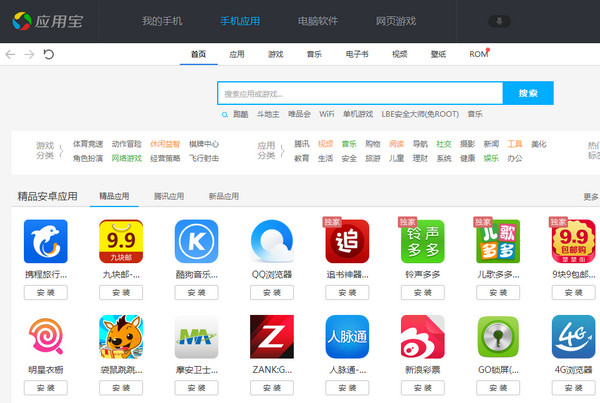Open the 体育竞速 game category
Image resolution: width=600 pixels, height=403 pixels.
click(88, 144)
